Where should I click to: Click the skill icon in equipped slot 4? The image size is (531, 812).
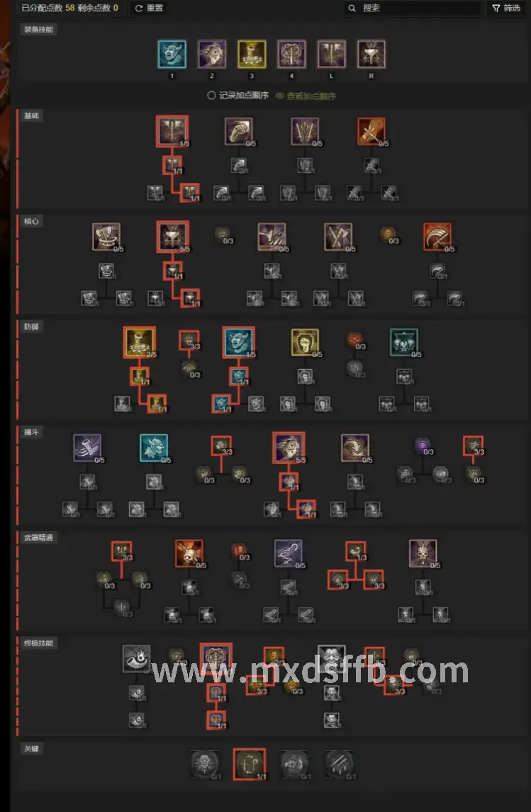point(291,55)
